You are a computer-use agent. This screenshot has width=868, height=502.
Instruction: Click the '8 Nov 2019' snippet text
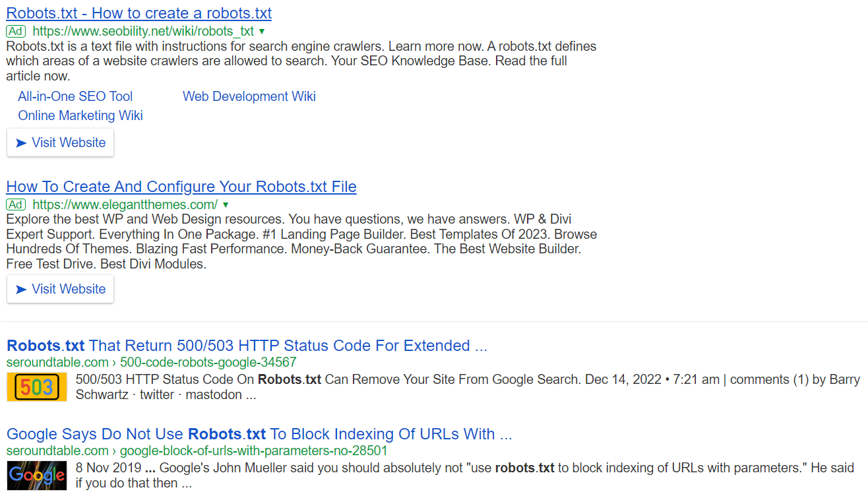pyautogui.click(x=109, y=468)
